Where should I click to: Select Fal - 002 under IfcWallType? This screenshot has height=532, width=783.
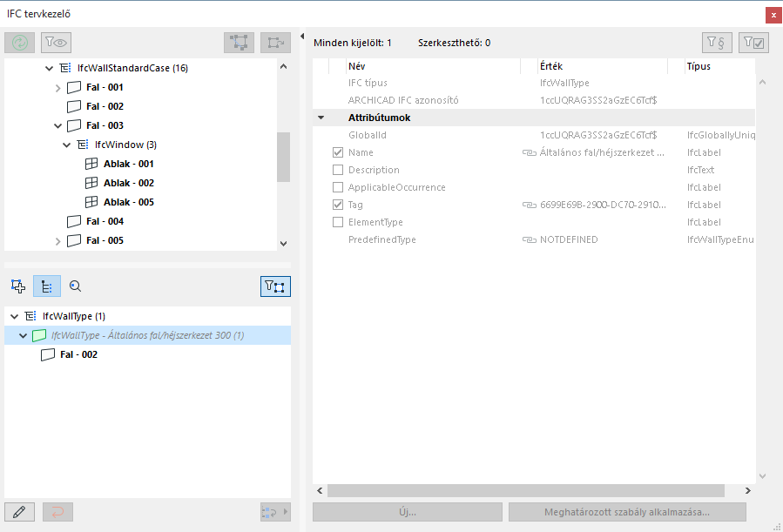pos(79,354)
